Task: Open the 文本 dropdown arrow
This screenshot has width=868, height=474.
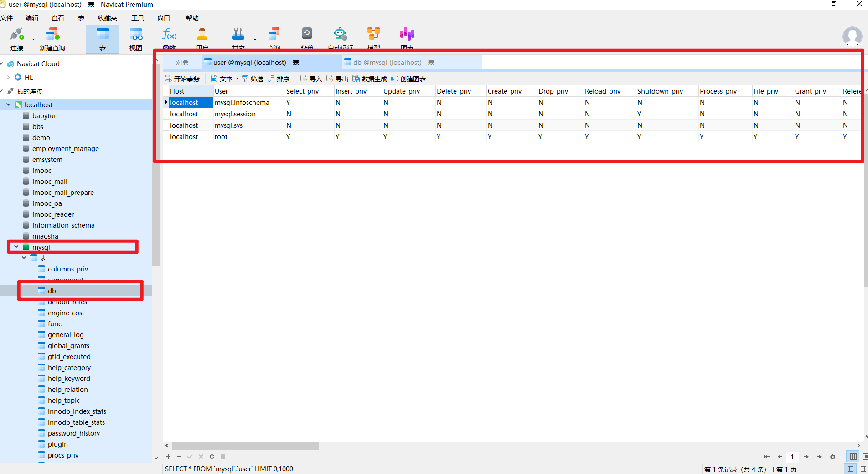Action: [x=237, y=79]
